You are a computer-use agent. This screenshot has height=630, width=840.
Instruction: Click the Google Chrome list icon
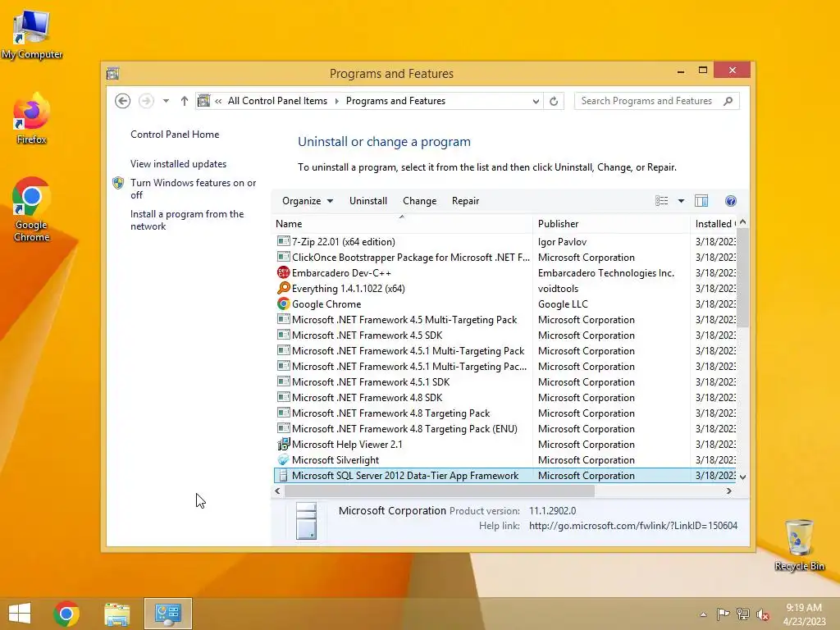click(x=283, y=304)
